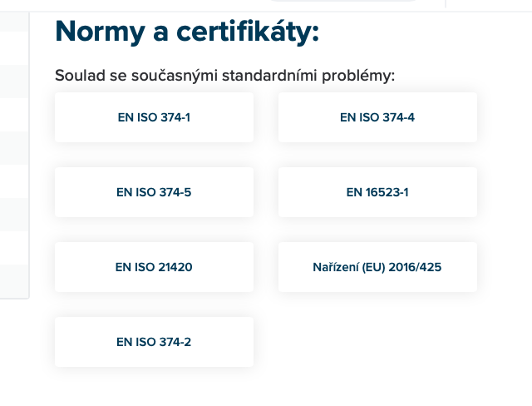532x406 pixels.
Task: Click the left panel's right border line
Action: [x=29, y=166]
